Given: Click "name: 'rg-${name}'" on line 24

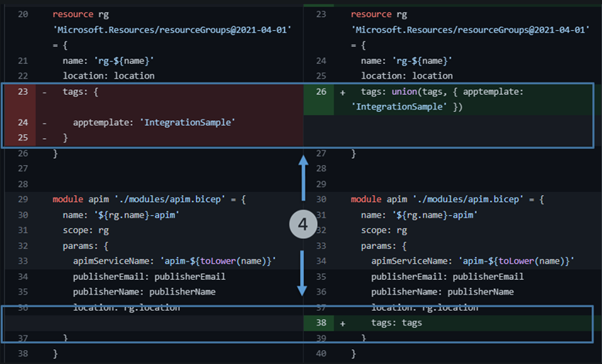Looking at the screenshot, I should tap(406, 61).
